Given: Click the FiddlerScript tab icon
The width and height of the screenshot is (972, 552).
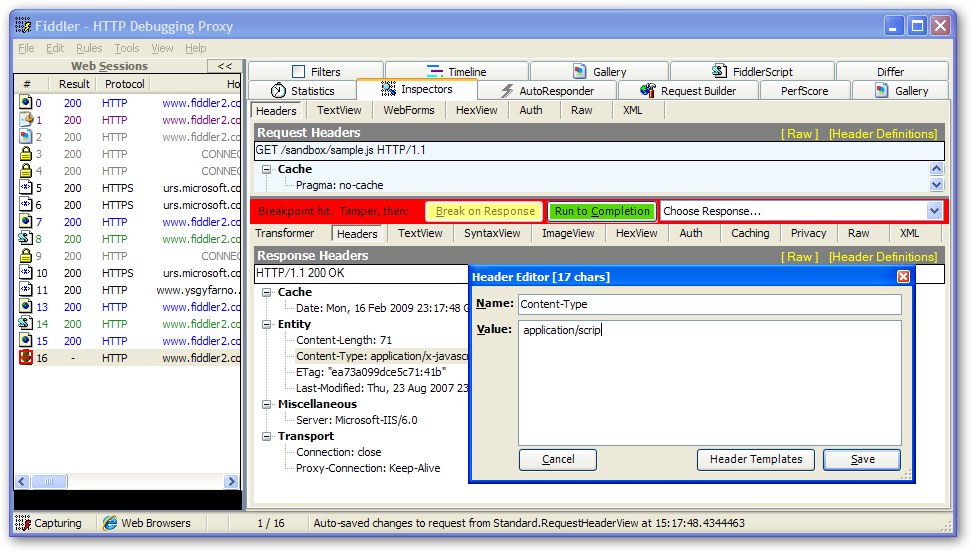Looking at the screenshot, I should 719,71.
